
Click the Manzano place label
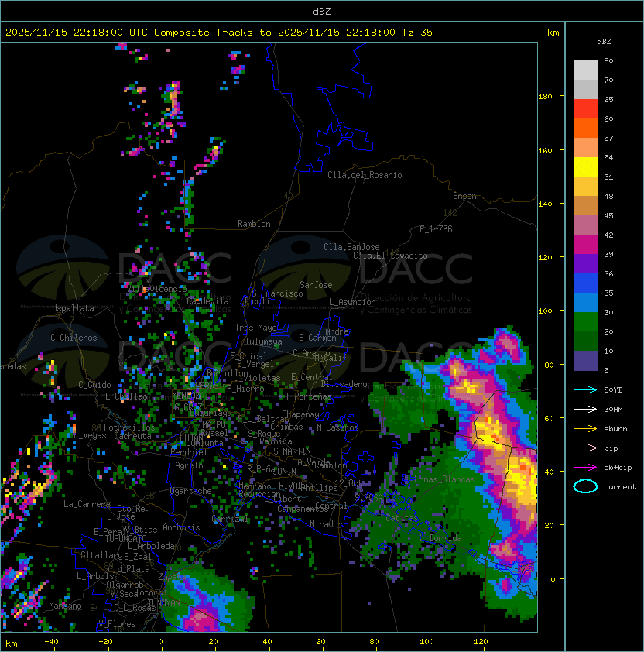click(x=65, y=606)
